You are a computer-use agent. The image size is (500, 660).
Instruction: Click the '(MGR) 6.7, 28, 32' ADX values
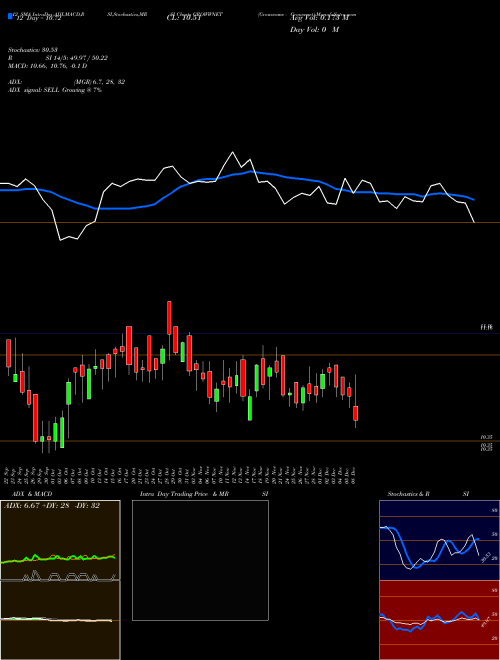[x=99, y=82]
